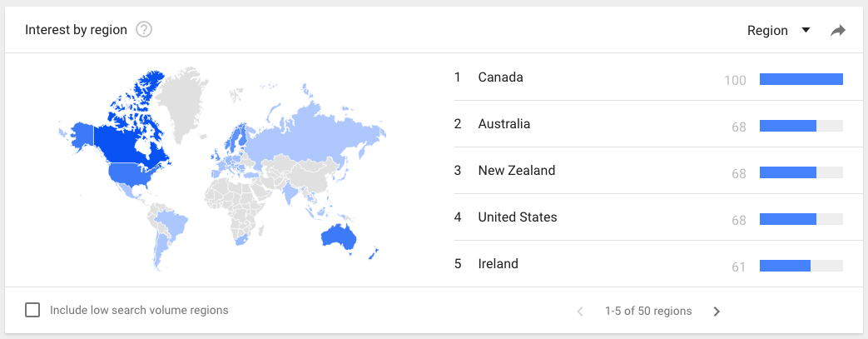Open help tooltip next to Interest by region
Screen dimensions: 868x339
click(144, 30)
